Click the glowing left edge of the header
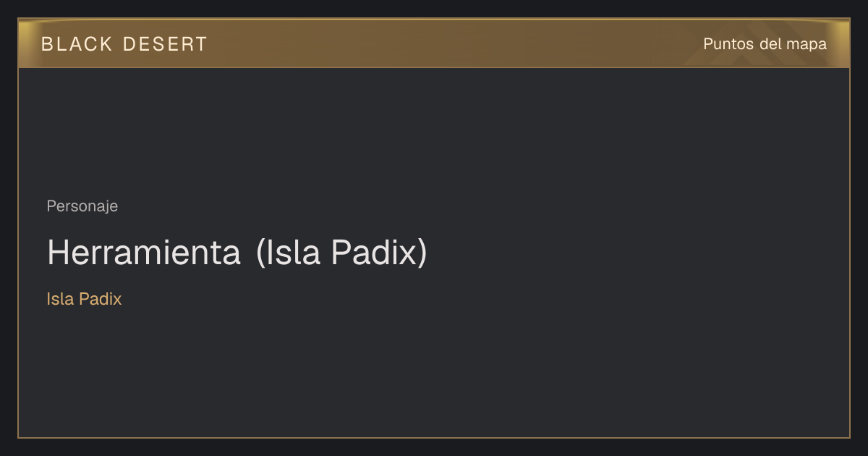 point(27,43)
